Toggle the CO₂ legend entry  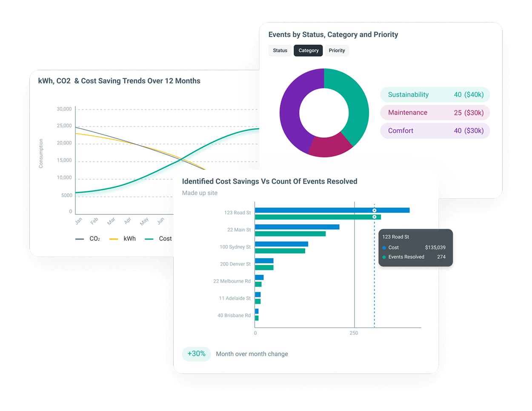[88, 239]
